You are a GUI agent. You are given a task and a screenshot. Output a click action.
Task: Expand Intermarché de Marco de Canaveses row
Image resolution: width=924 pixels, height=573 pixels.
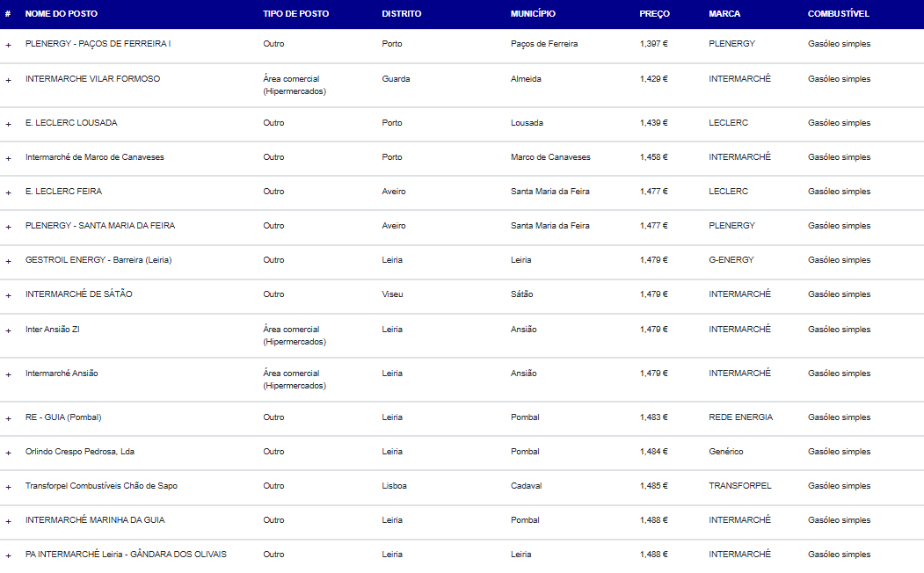click(9, 158)
